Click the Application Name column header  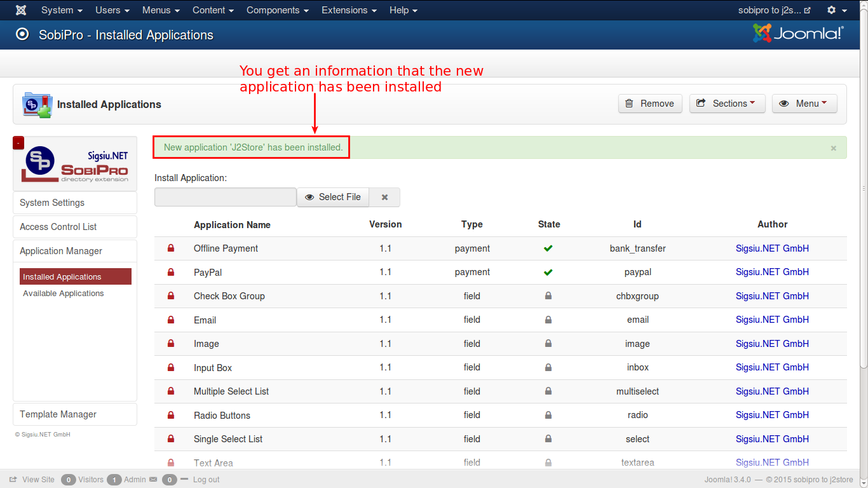(x=232, y=225)
